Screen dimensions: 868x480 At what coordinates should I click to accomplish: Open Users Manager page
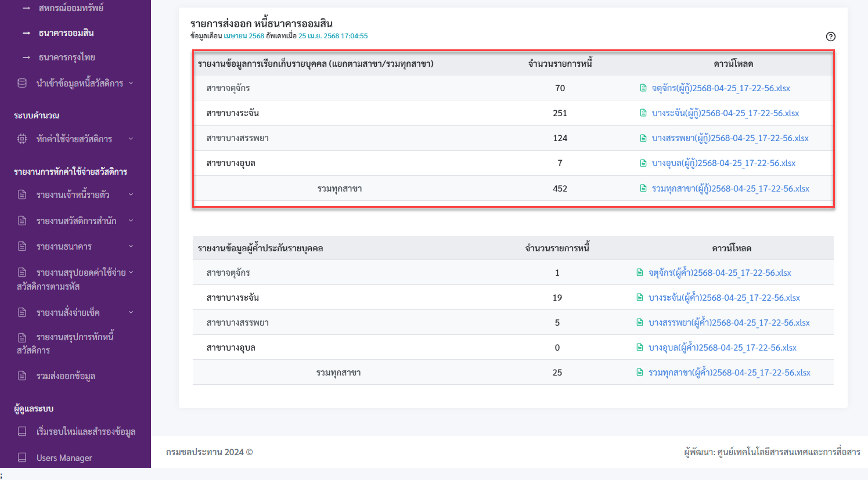tap(64, 458)
